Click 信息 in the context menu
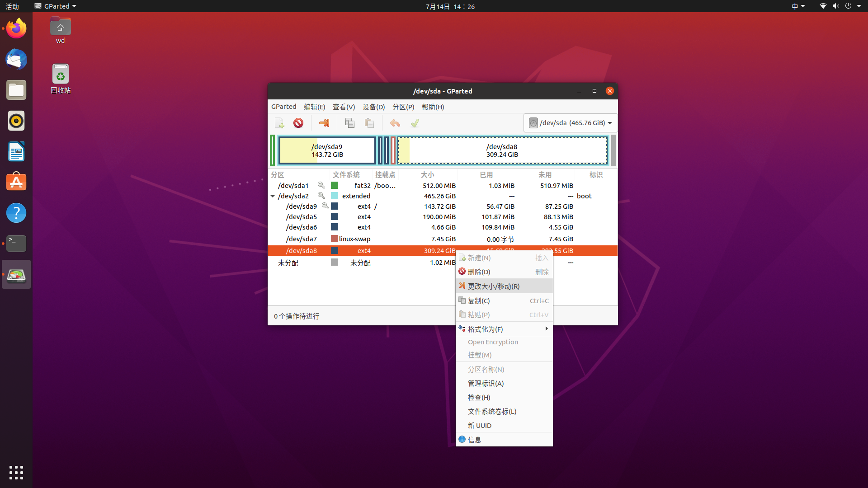Screen dimensions: 868x488 (x=475, y=439)
